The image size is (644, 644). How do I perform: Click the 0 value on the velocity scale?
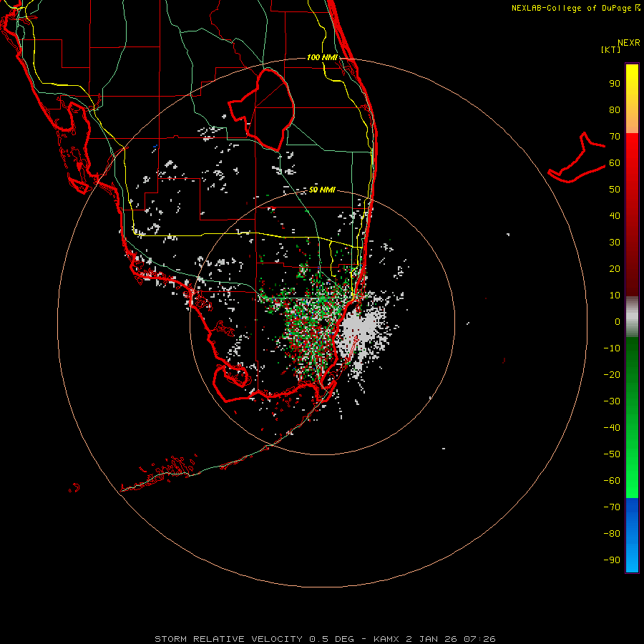pyautogui.click(x=618, y=322)
